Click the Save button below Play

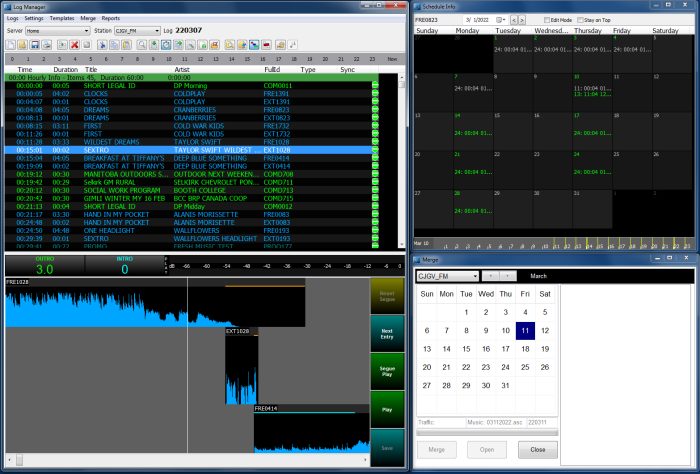tap(387, 448)
